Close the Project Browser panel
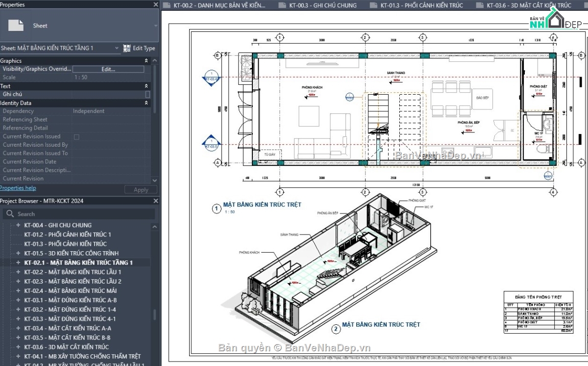Screen dimensions: 588x366 (156, 201)
